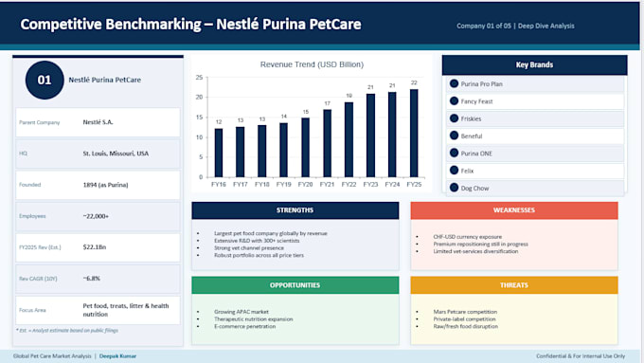Screen dimensions: 644x363
Task: Click Employees value ~22,000+
Action: 96,216
